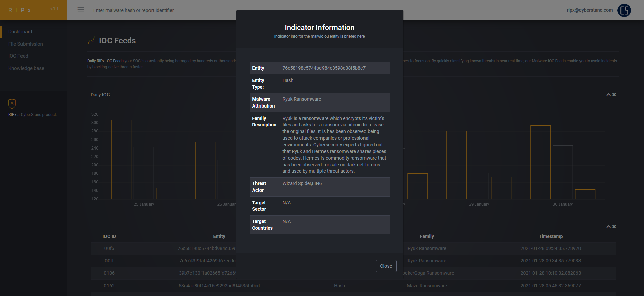Sort table by Timestamp column

[x=551, y=236]
